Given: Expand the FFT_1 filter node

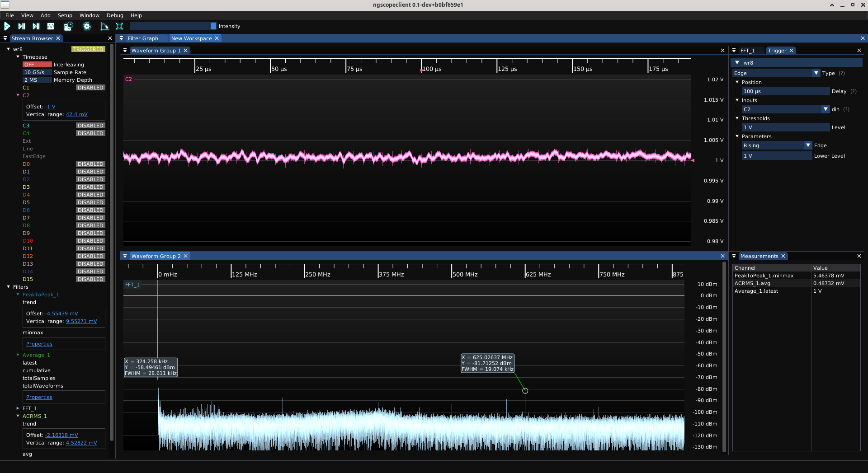Looking at the screenshot, I should [x=18, y=408].
